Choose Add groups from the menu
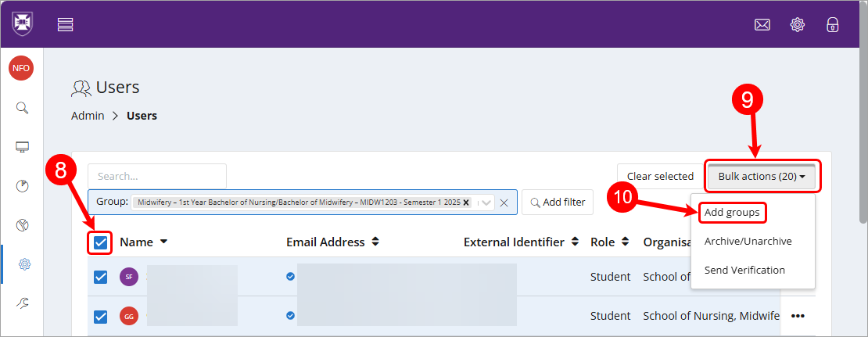Screen dimensions: 868x337 click(731, 212)
